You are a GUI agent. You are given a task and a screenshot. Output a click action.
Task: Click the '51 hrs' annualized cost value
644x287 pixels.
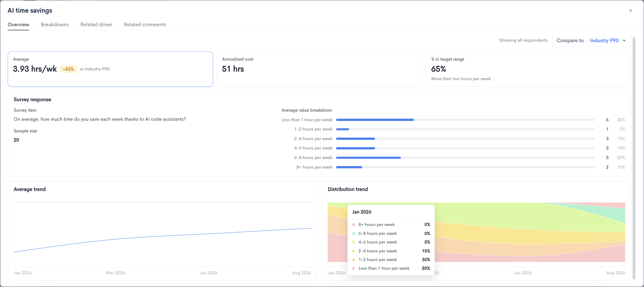[233, 69]
